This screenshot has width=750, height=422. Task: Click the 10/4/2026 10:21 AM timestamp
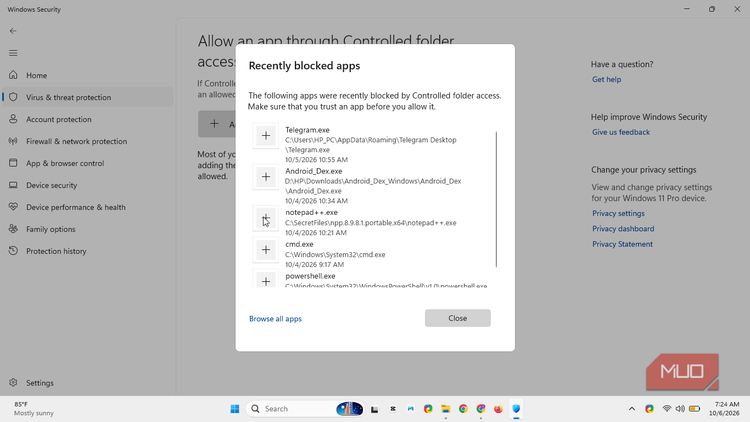316,233
